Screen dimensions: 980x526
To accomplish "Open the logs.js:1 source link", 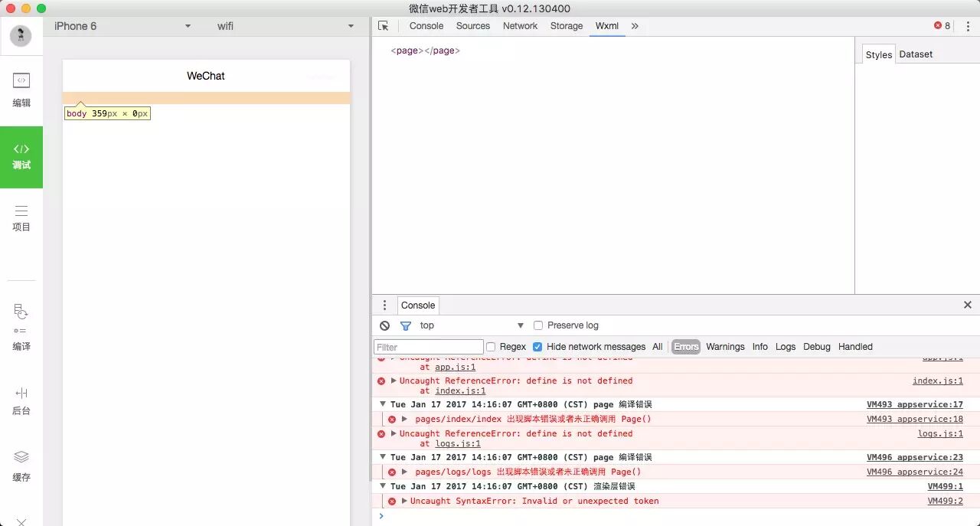I will [x=941, y=433].
